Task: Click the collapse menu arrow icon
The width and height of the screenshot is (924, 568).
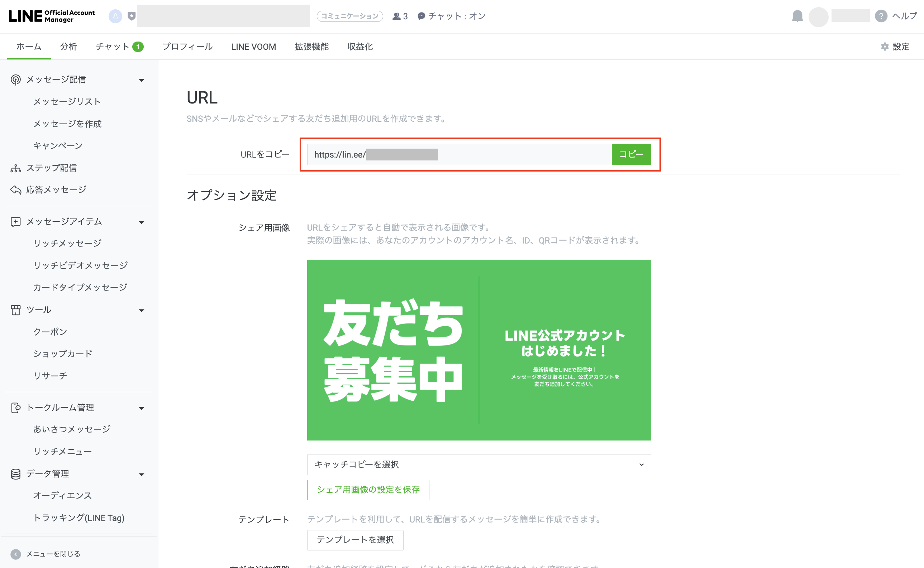Action: pos(15,554)
